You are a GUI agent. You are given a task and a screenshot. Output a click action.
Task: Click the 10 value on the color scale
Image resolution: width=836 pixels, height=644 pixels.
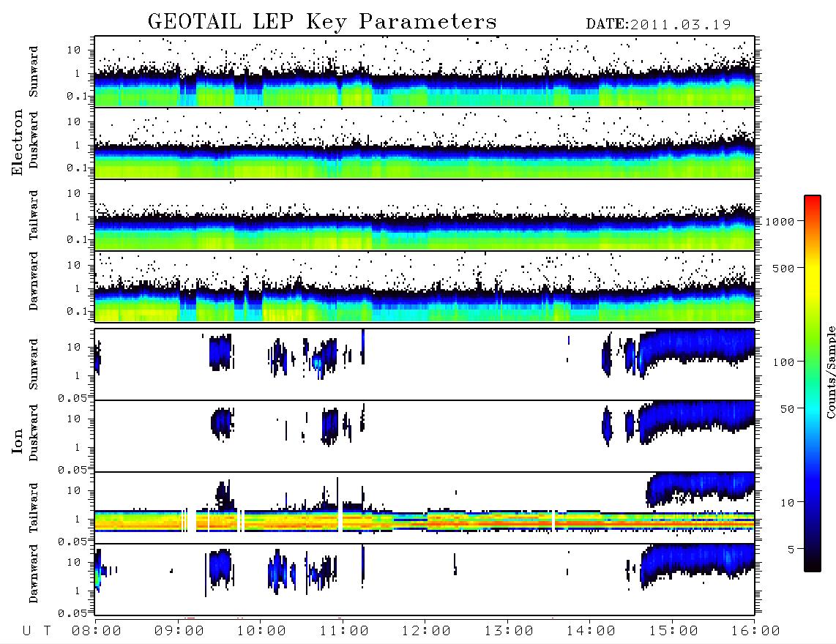[787, 503]
